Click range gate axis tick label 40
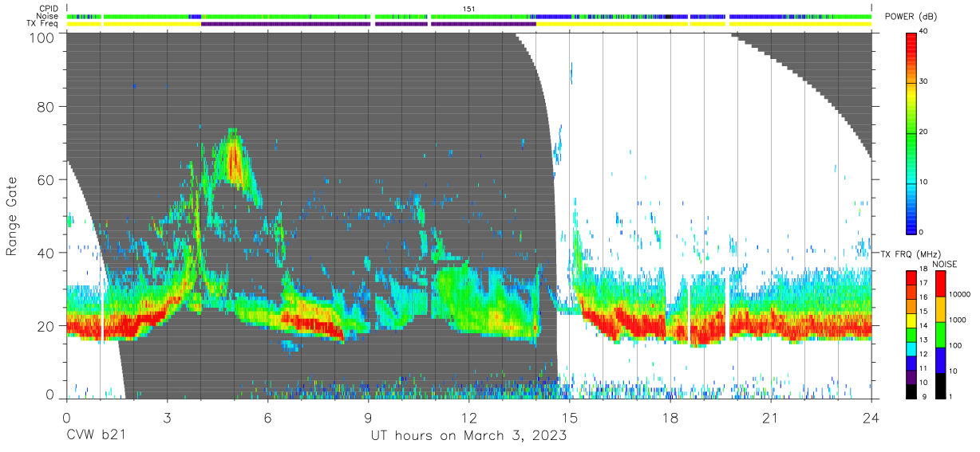Image resolution: width=980 pixels, height=452 pixels. (46, 253)
